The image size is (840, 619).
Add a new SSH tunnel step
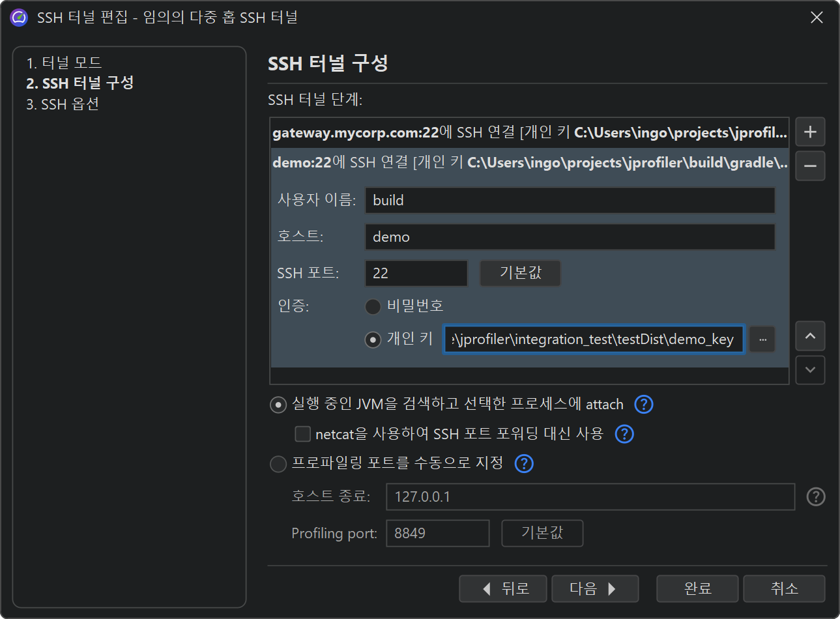pyautogui.click(x=810, y=132)
